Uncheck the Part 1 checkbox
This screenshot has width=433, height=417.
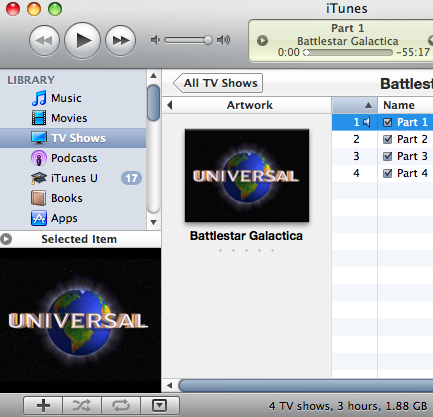coord(387,122)
